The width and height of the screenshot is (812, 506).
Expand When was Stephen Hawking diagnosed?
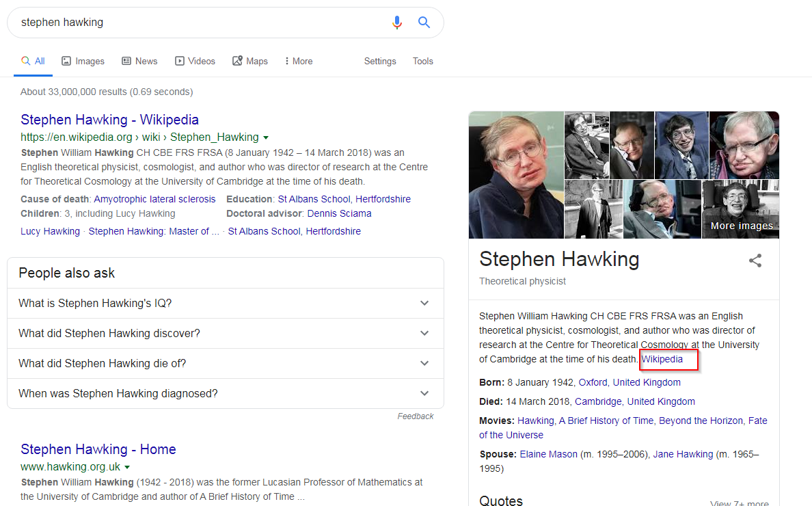(226, 393)
